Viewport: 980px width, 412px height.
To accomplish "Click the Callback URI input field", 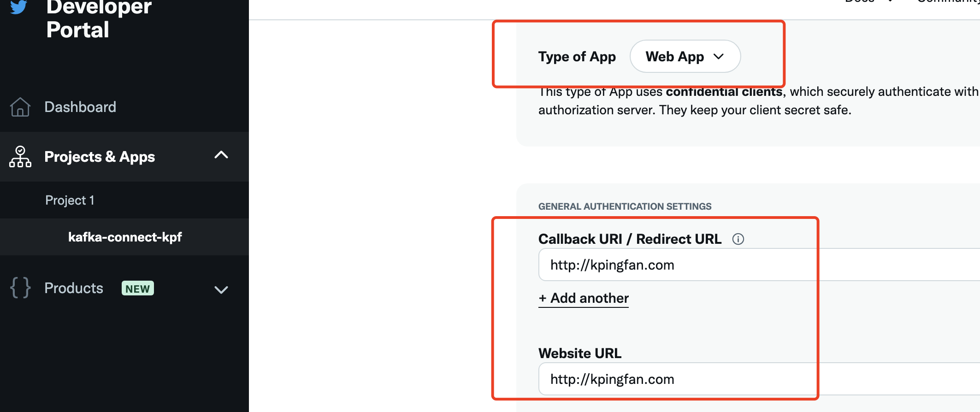I will click(759, 265).
